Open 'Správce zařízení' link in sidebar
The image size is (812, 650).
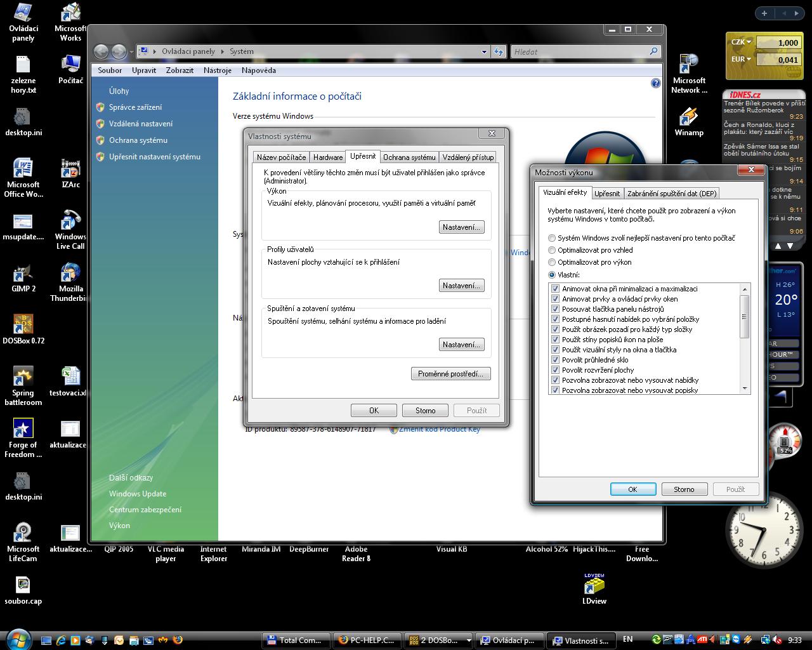[x=135, y=107]
